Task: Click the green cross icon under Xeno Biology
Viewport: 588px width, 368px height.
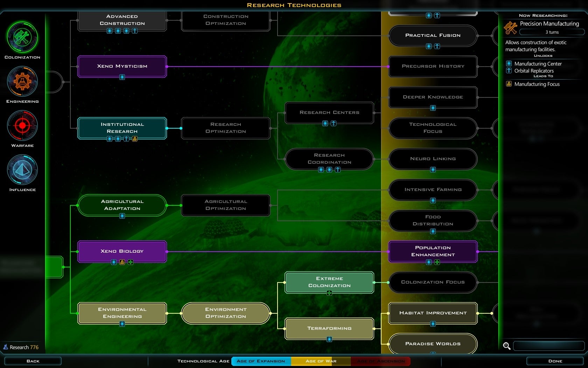Action: [x=131, y=262]
